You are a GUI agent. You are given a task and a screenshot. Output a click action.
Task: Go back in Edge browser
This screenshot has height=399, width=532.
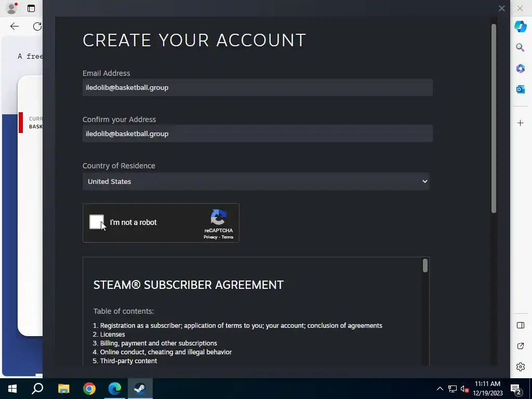tap(14, 26)
